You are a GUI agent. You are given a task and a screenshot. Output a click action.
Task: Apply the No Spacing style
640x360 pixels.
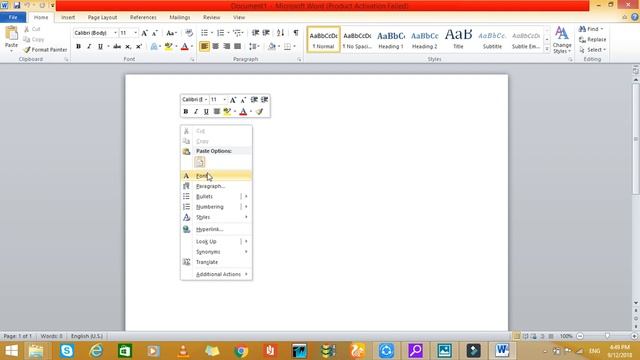pos(357,40)
